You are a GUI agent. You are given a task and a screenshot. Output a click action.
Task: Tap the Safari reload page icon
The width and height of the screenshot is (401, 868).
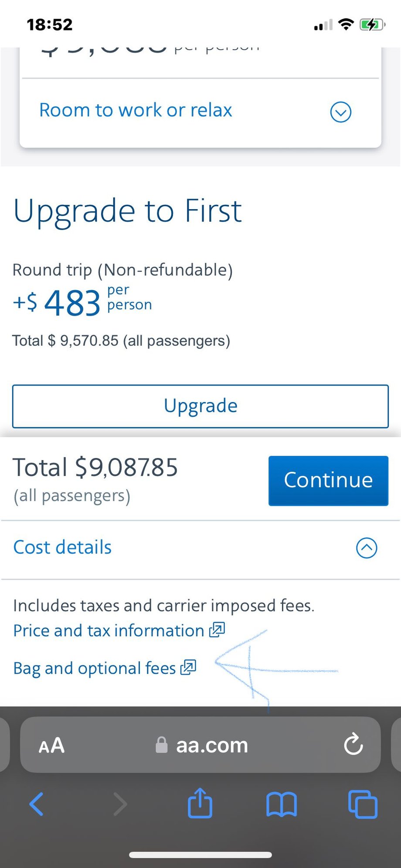click(353, 745)
